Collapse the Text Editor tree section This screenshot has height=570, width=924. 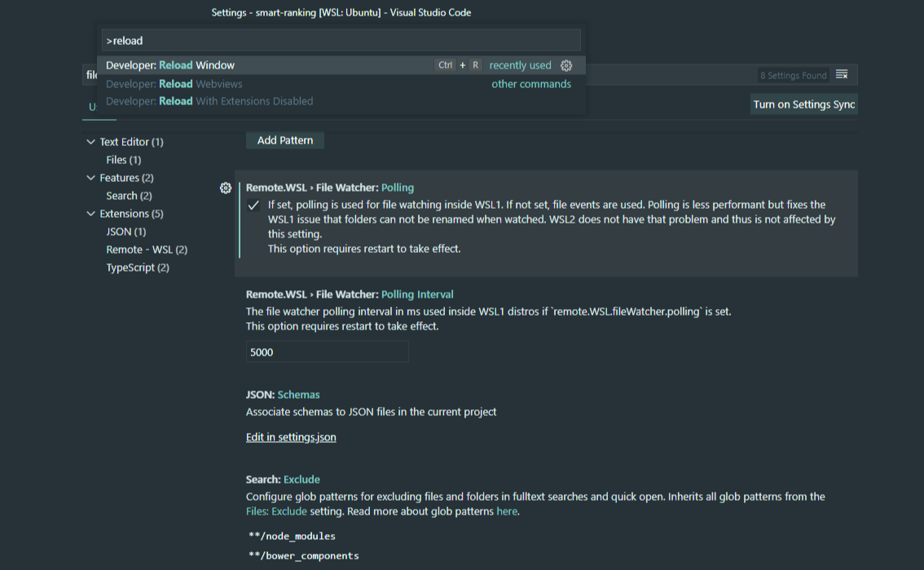click(90, 142)
